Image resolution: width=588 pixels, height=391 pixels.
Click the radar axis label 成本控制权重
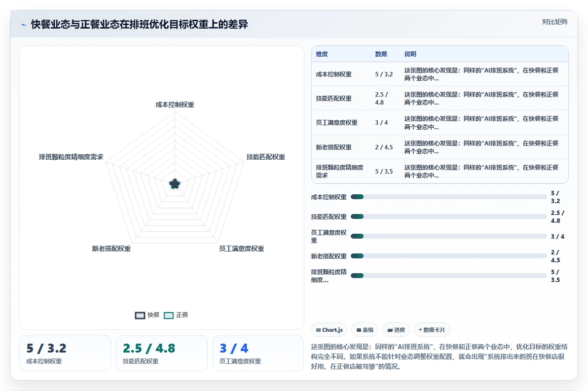(x=175, y=105)
